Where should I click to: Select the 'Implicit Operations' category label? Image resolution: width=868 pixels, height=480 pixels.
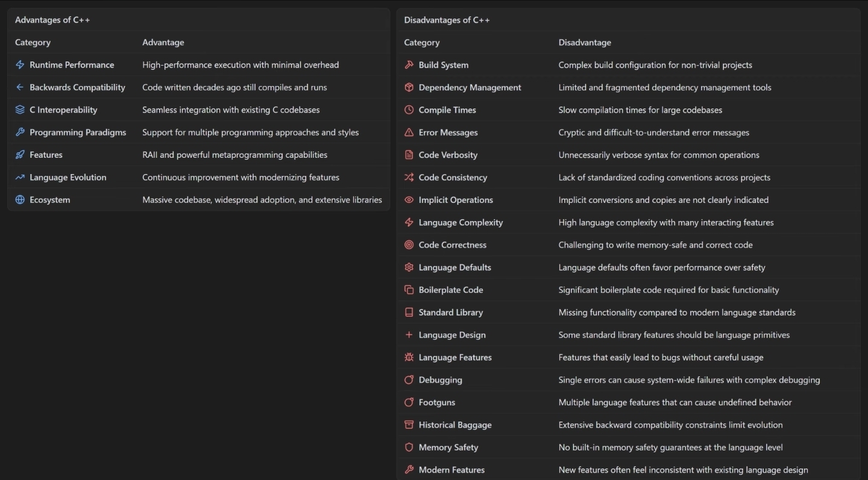[456, 200]
